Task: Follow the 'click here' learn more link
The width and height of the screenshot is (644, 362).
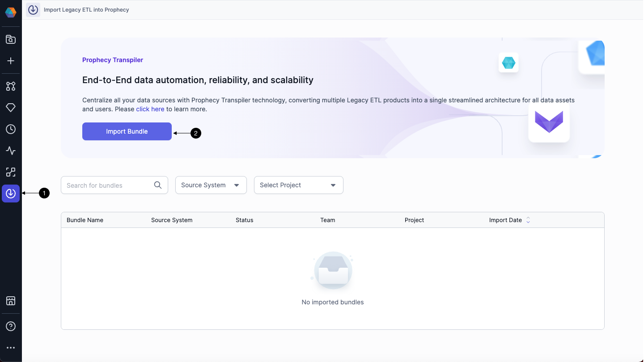Action: point(150,109)
